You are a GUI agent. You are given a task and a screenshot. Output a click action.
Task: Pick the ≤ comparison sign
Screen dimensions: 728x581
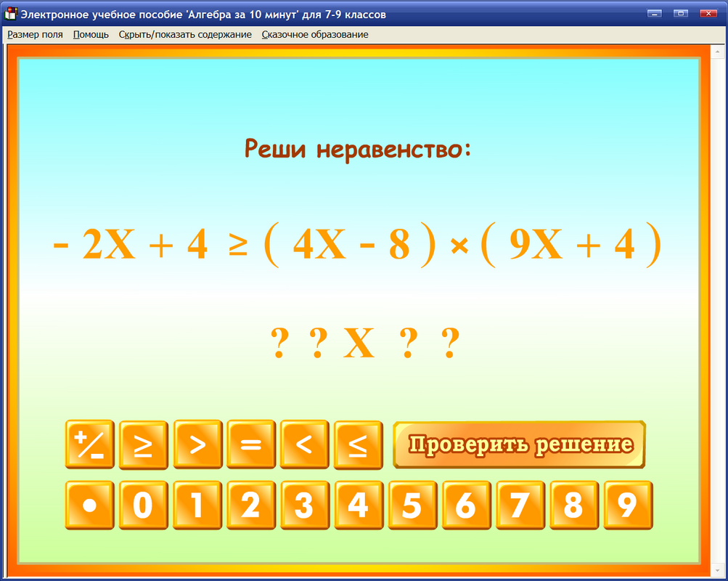(x=358, y=445)
